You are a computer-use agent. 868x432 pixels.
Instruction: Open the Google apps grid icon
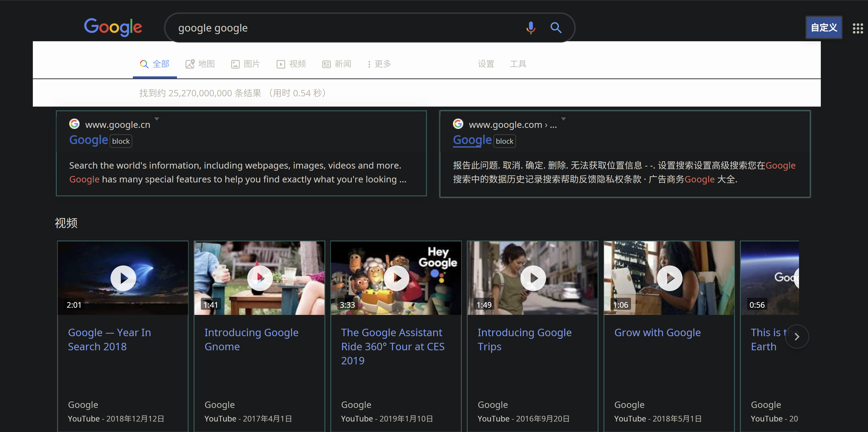857,28
